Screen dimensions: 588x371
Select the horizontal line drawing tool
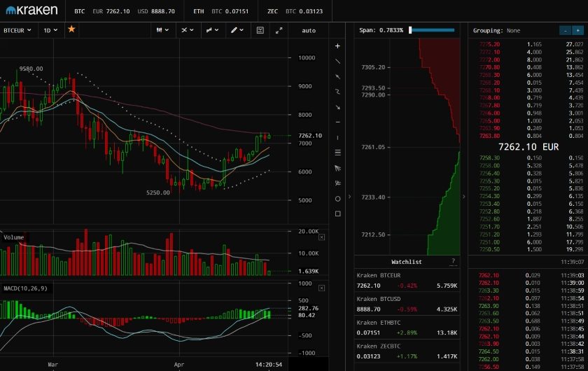(x=337, y=122)
